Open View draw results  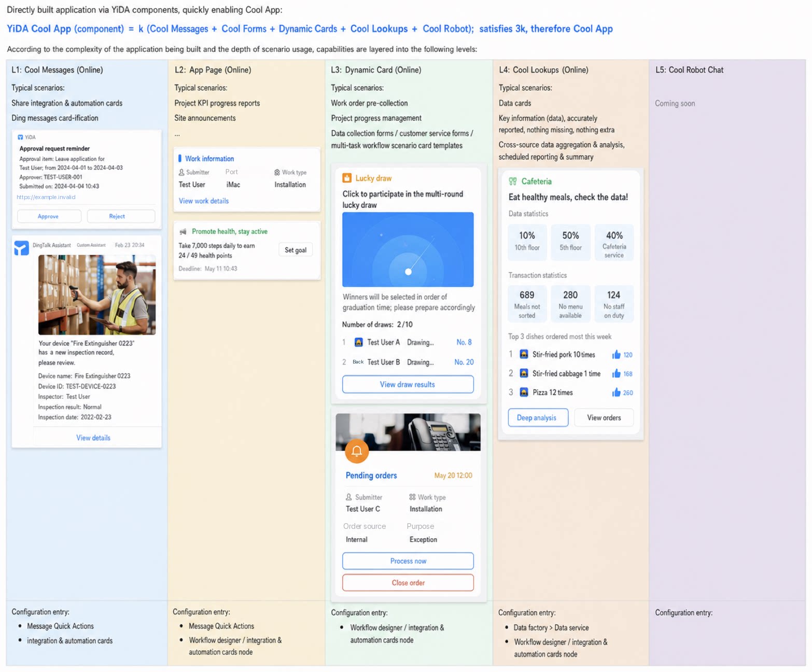click(x=408, y=385)
